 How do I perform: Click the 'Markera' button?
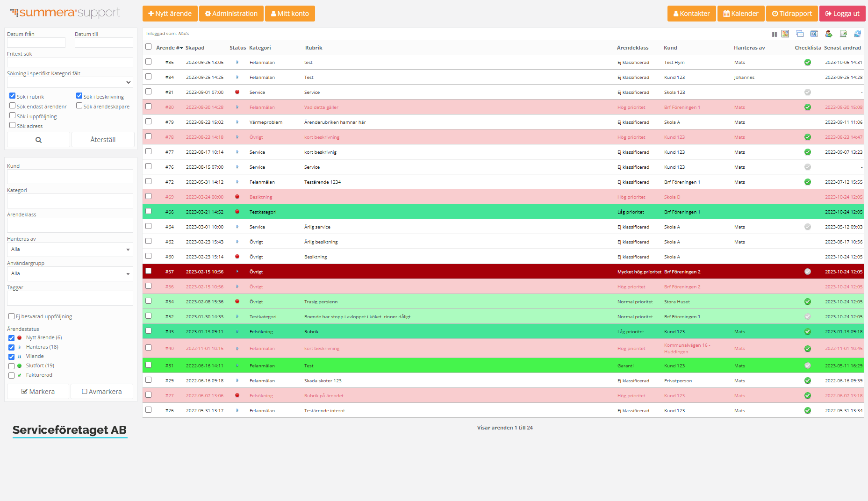pyautogui.click(x=38, y=392)
